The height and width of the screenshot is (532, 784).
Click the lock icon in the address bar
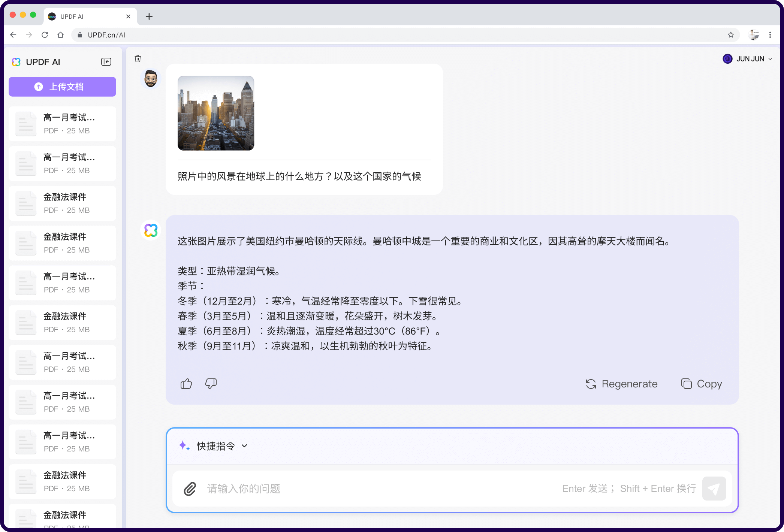click(80, 35)
